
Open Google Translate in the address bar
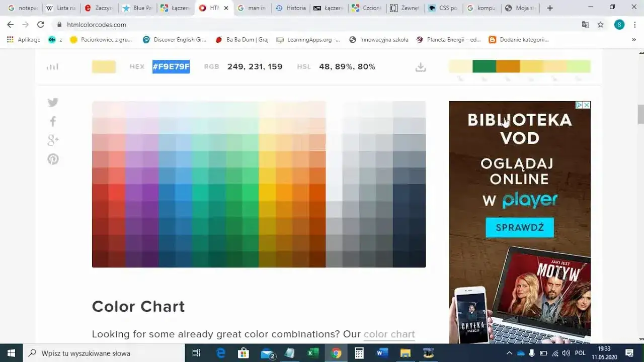[585, 24]
